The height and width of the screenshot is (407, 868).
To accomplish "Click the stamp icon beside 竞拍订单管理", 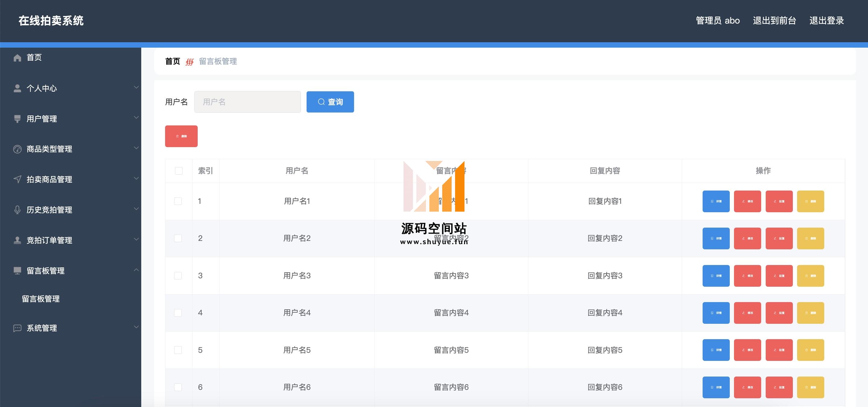I will pyautogui.click(x=17, y=240).
